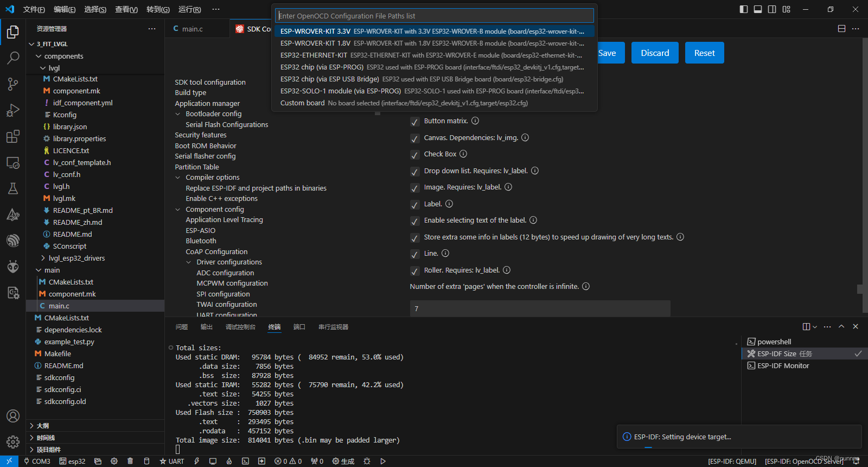868x467 pixels.
Task: Run full clean trash icon
Action: tap(130, 461)
